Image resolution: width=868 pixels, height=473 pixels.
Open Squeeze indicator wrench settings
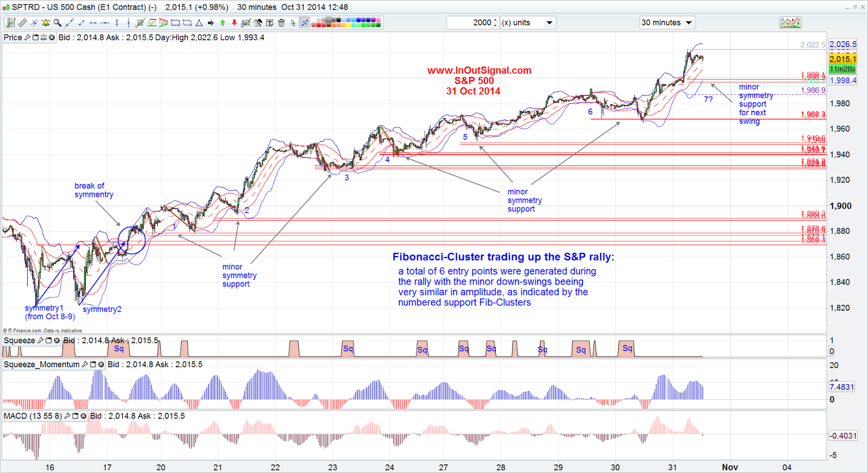coord(40,341)
